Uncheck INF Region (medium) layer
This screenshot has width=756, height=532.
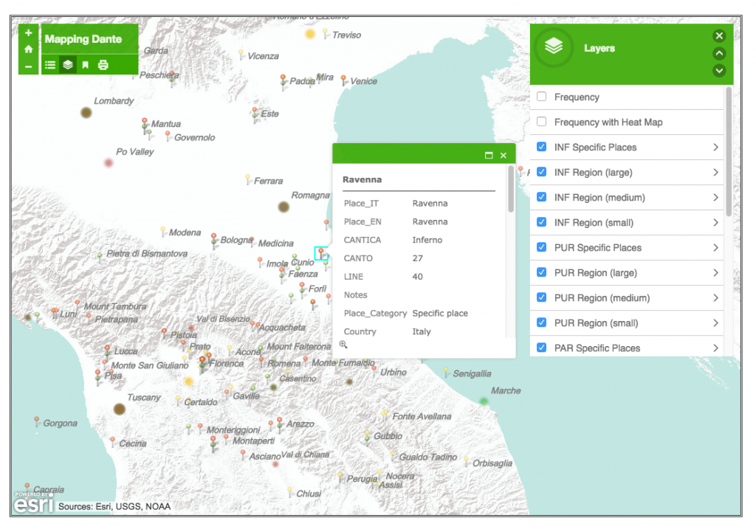click(542, 196)
